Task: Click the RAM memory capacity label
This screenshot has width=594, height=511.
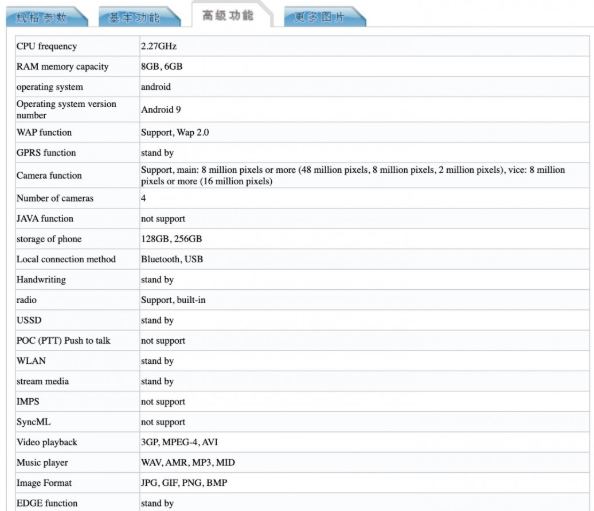Action: 63,67
